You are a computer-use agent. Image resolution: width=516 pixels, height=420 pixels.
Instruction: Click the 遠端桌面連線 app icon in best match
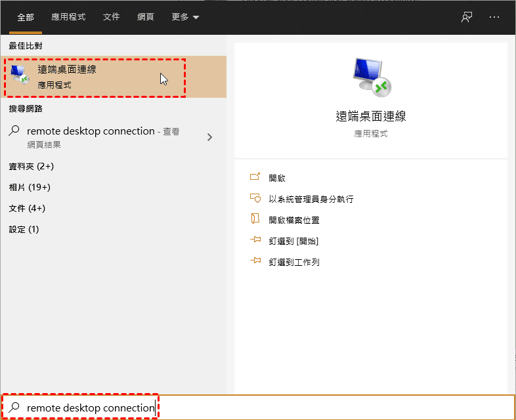20,75
